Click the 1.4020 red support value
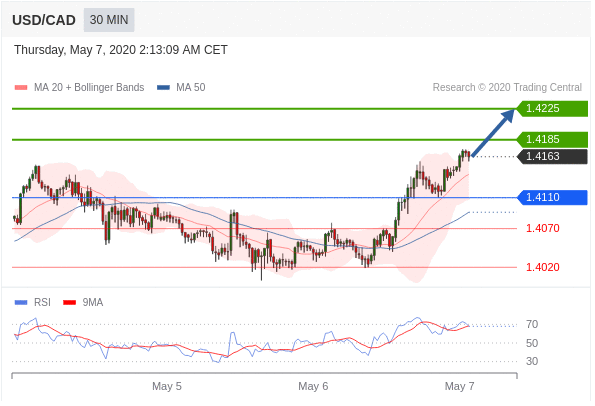Image resolution: width=595 pixels, height=406 pixels. tap(543, 267)
